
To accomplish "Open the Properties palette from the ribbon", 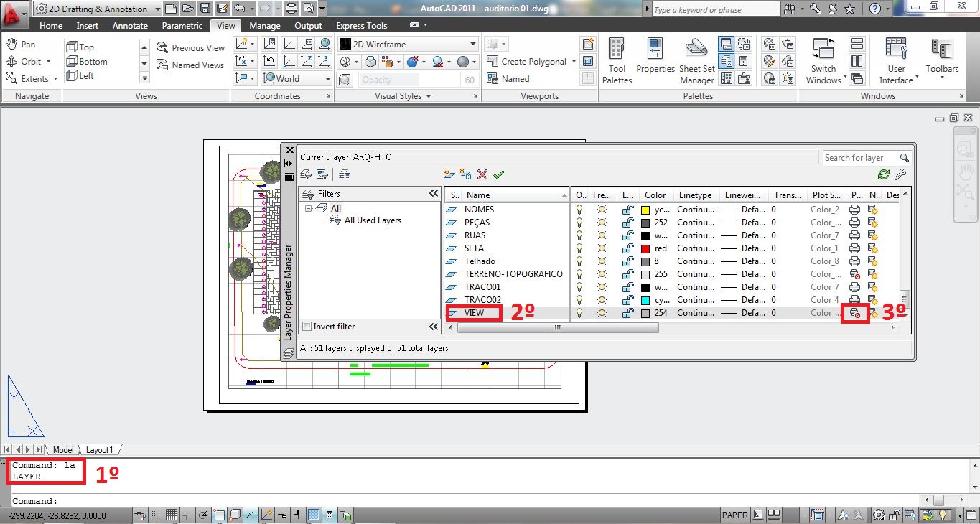I will click(x=655, y=57).
